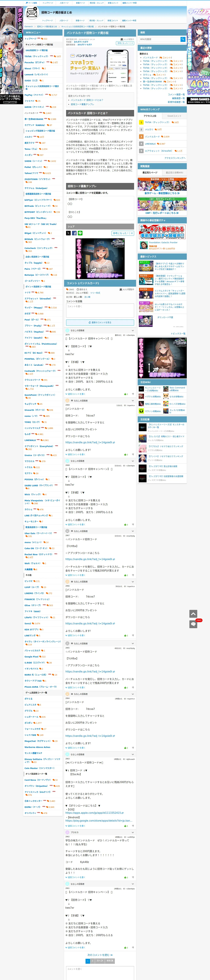Viewport: 210px width, 980px height.
Task: Click 最新のコメントを見る button
Action: coord(100,322)
